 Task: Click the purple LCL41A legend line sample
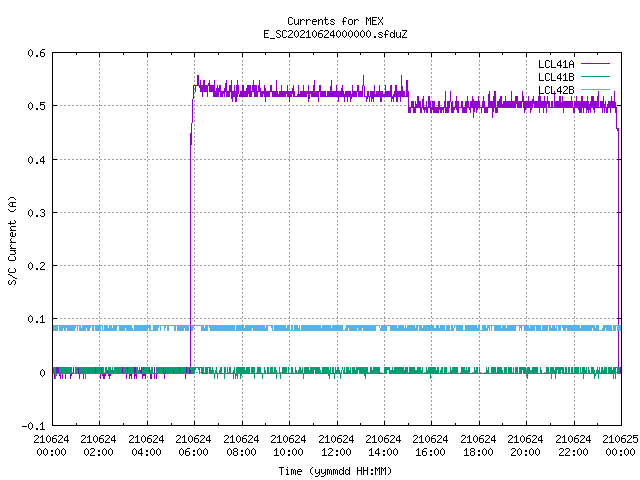pyautogui.click(x=595, y=64)
